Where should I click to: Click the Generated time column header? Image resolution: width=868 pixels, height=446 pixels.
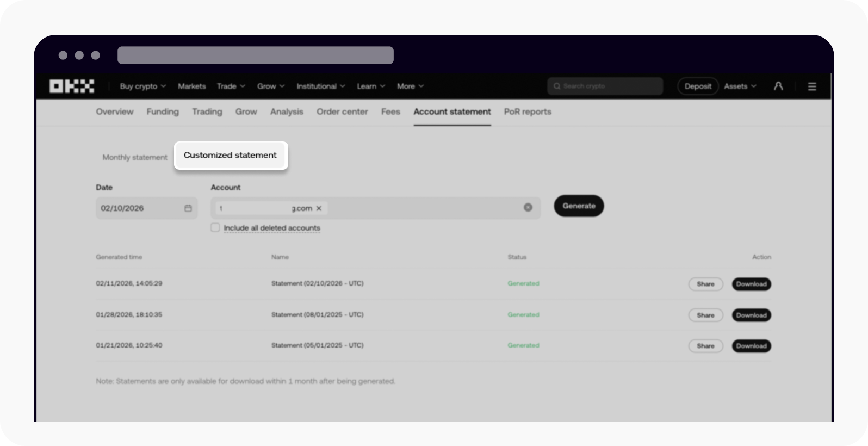[x=119, y=257]
